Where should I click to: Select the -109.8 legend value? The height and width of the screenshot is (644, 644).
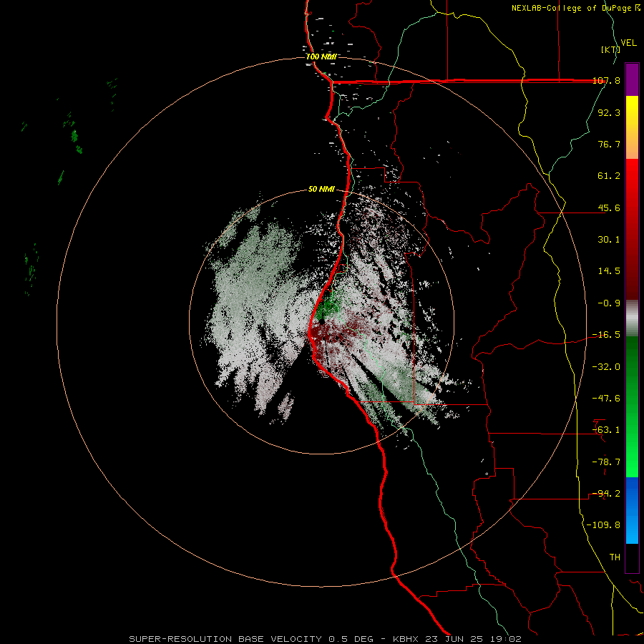(x=603, y=525)
